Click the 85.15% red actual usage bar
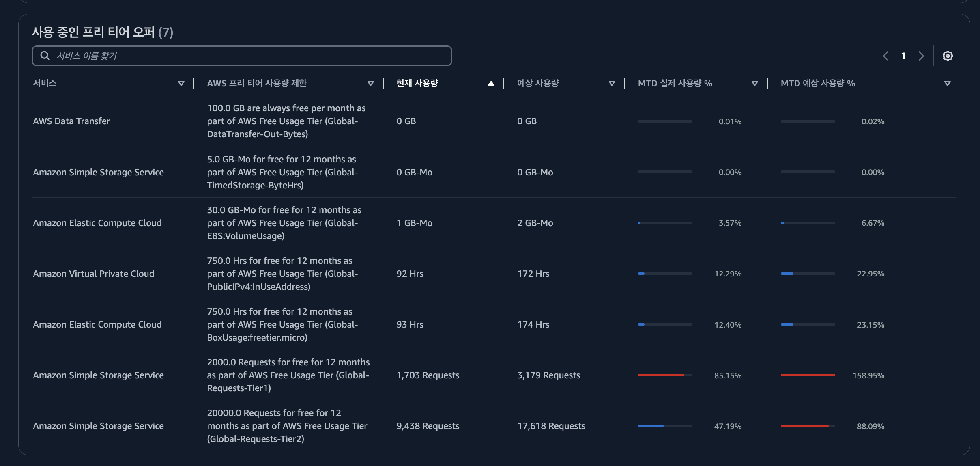980x466 pixels. (665, 375)
